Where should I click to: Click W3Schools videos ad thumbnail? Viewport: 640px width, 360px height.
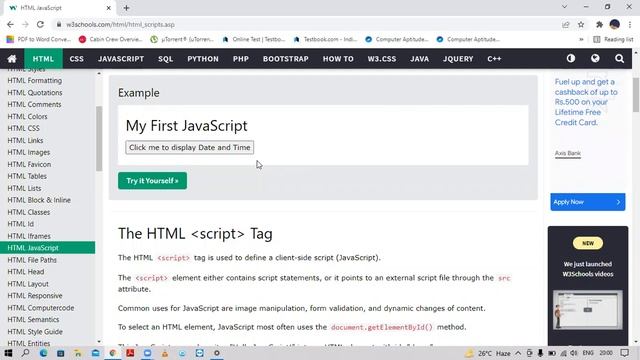click(587, 309)
